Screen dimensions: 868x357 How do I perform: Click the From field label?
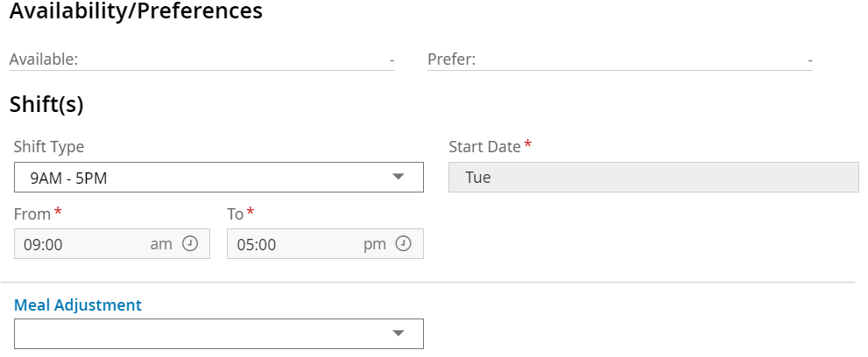32,213
